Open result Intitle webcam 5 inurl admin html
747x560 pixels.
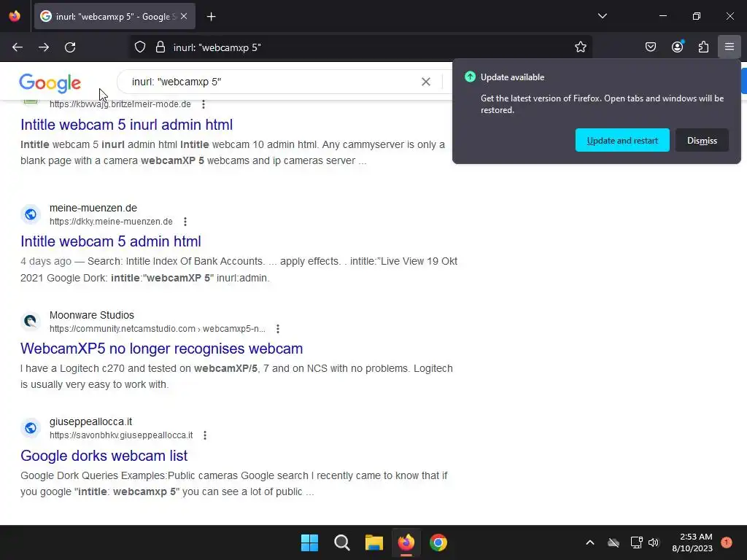(127, 125)
